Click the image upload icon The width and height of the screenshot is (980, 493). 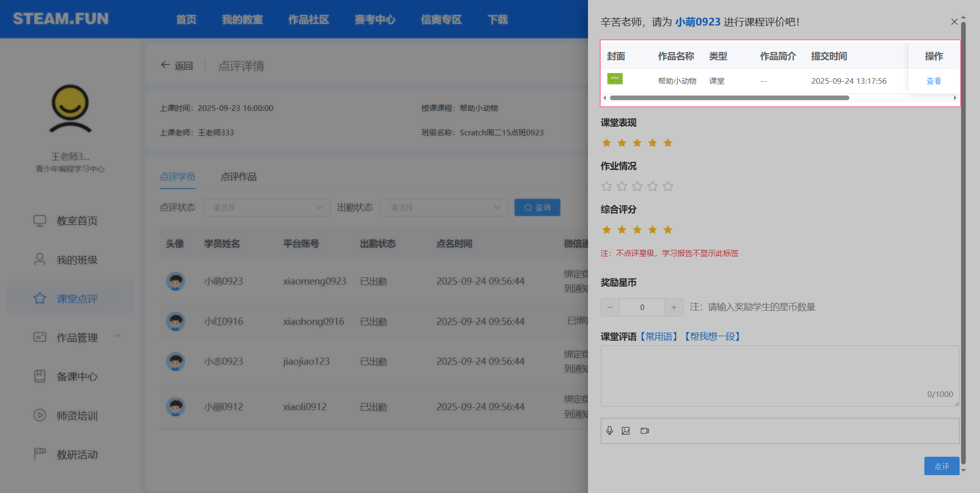pyautogui.click(x=626, y=431)
